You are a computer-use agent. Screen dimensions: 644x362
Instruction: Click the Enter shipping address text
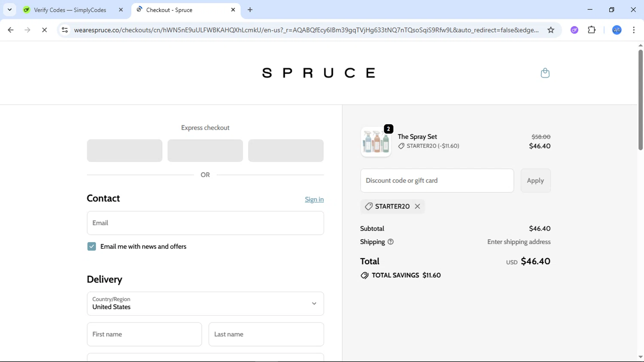coord(519,242)
